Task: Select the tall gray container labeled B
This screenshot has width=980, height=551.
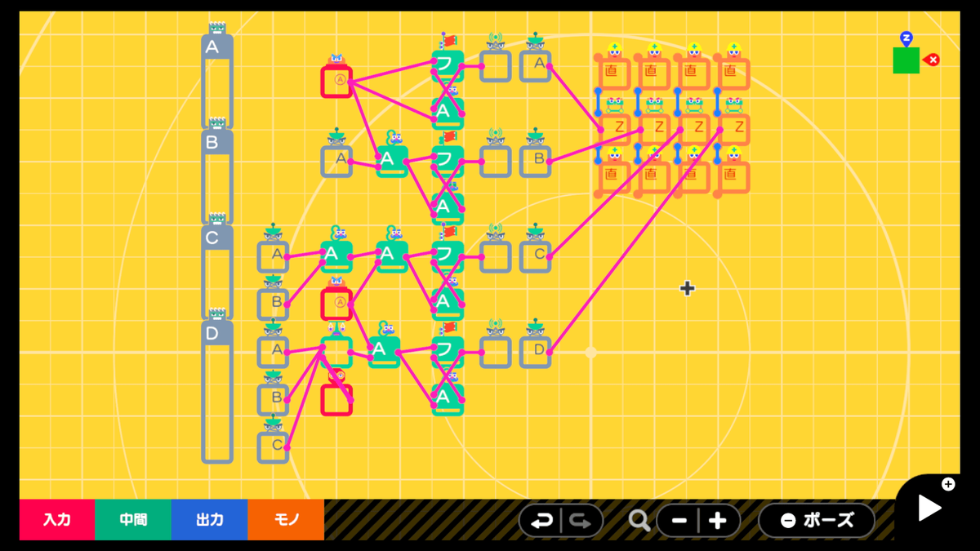Action: pyautogui.click(x=216, y=176)
